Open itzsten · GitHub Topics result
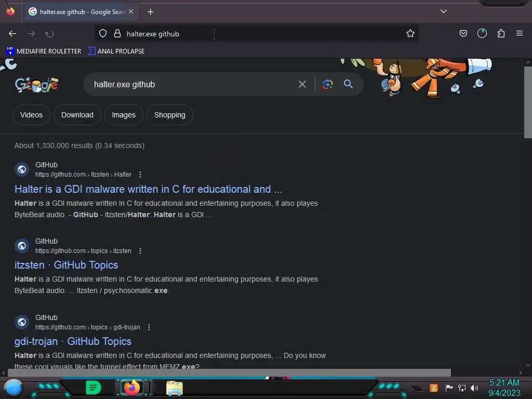Viewport: 532px width, 399px height. 66,265
